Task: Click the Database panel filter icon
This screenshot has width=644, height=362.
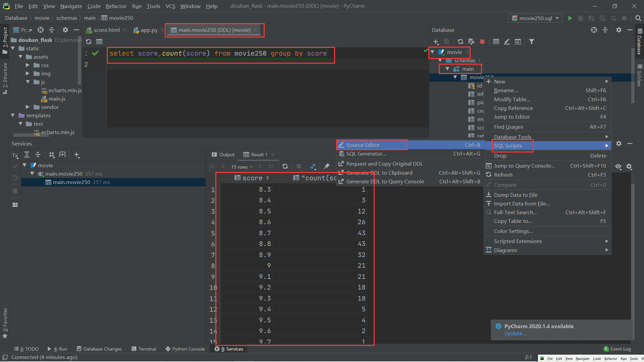Action: 532,42
